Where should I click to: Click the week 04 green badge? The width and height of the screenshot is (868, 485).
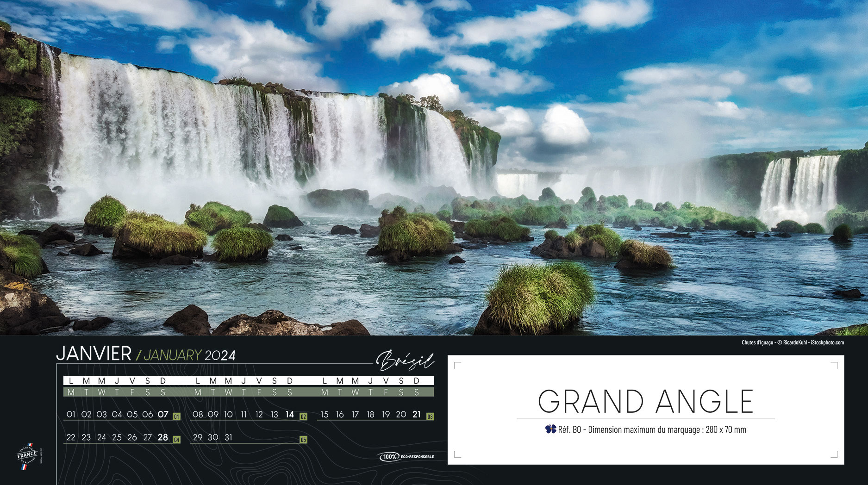pos(176,440)
